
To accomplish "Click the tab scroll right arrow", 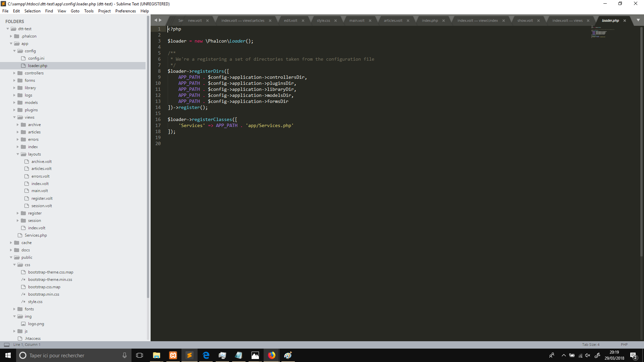I will 160,20.
